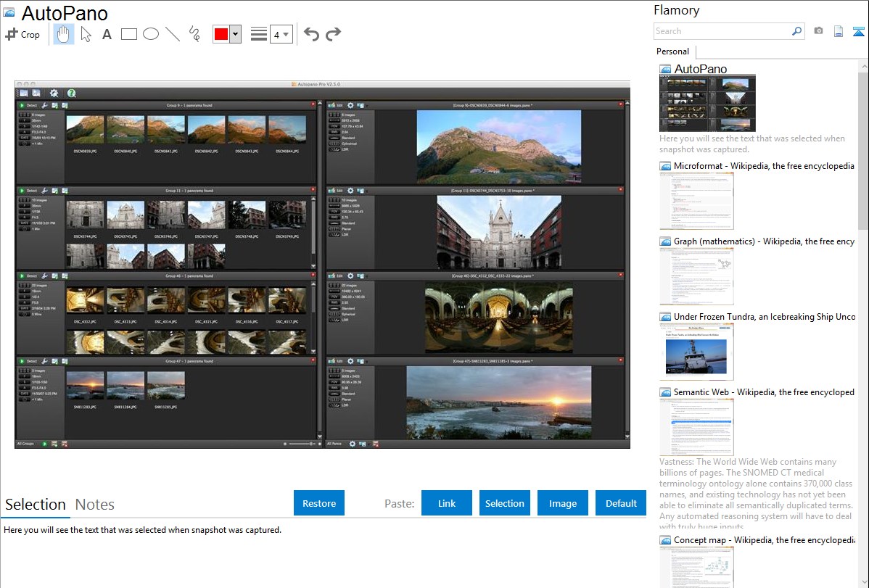This screenshot has width=869, height=588.
Task: Click the Default paste button
Action: pos(621,503)
